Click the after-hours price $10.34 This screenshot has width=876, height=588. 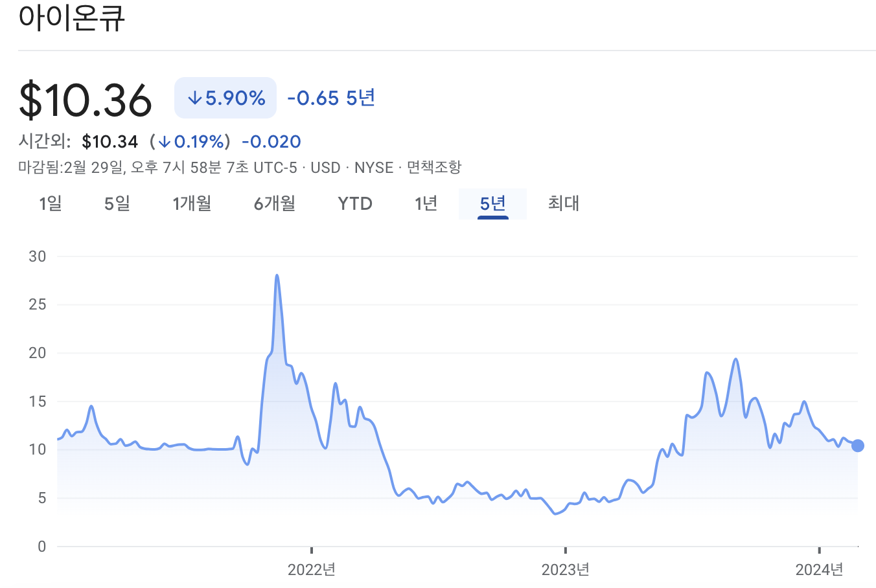click(110, 141)
